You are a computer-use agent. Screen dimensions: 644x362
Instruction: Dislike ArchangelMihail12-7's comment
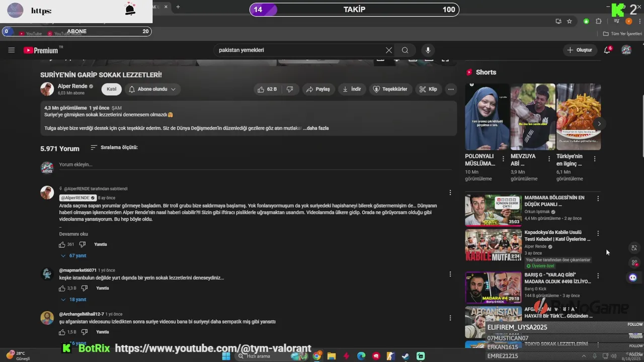(x=85, y=332)
